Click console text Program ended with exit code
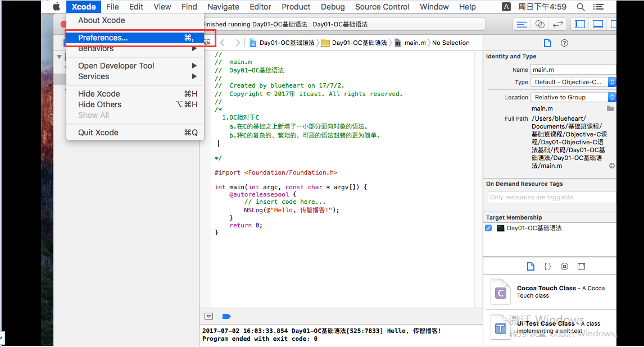 coord(260,339)
